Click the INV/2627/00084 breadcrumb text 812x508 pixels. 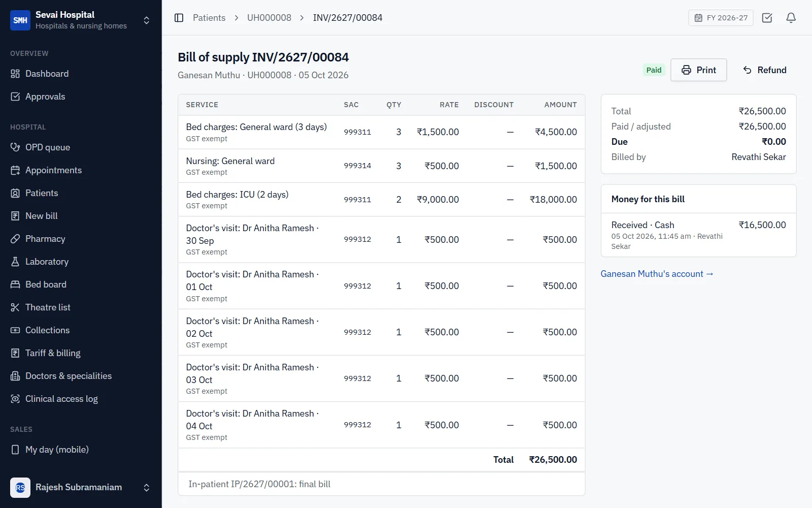point(348,18)
